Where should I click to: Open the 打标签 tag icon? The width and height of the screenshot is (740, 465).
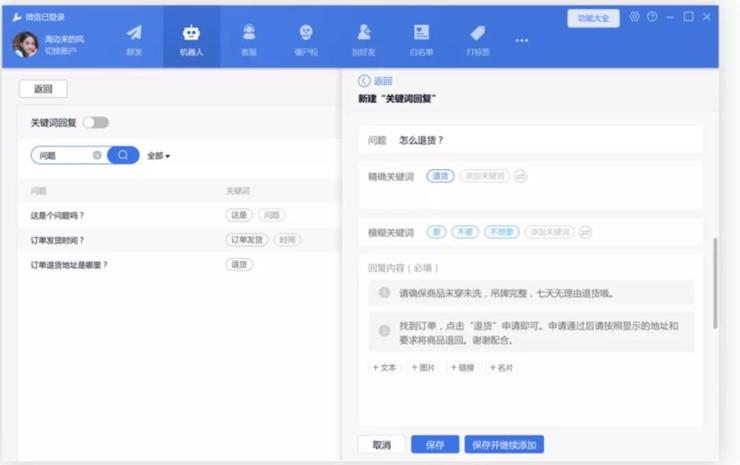[478, 33]
